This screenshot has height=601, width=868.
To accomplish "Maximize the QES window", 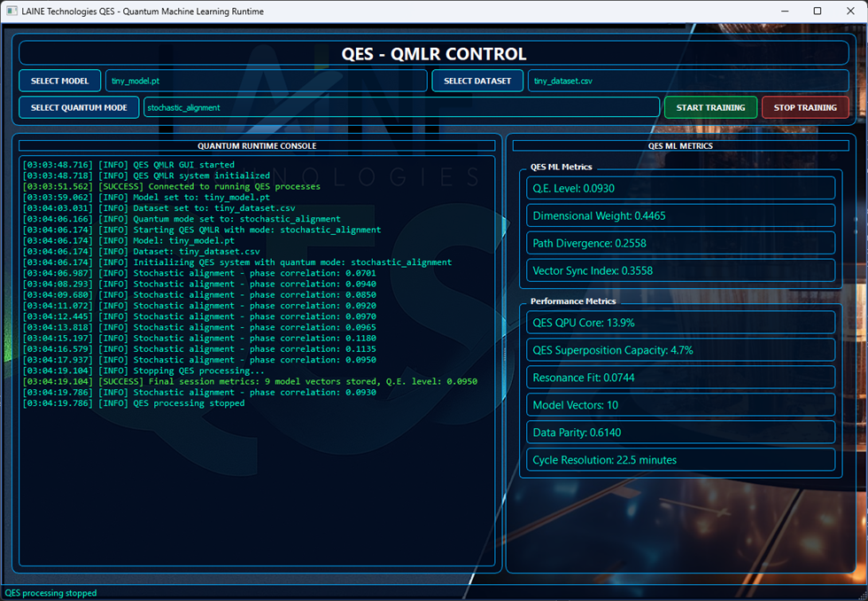I will (817, 11).
